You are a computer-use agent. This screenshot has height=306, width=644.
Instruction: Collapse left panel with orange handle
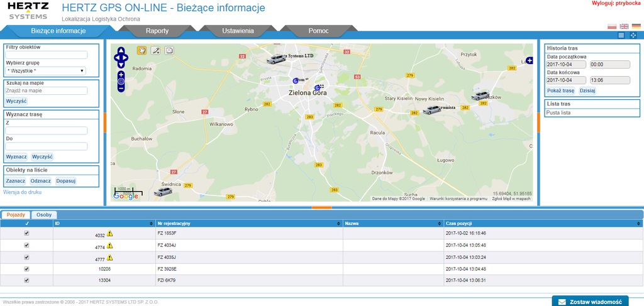pyautogui.click(x=105, y=123)
